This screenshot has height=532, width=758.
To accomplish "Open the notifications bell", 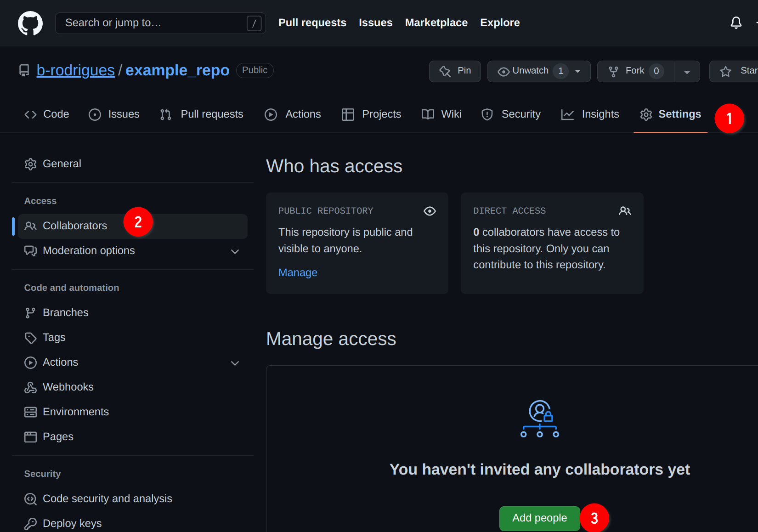I will [736, 23].
